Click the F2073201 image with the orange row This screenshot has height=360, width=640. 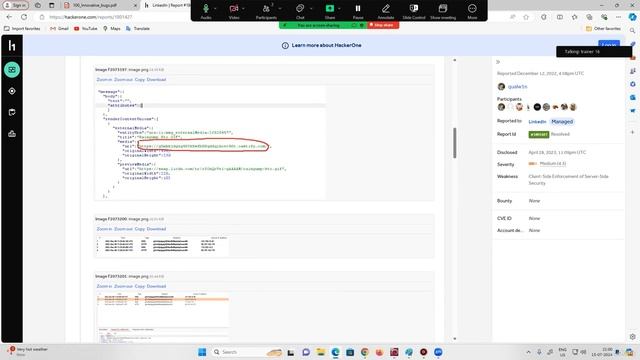(x=162, y=317)
